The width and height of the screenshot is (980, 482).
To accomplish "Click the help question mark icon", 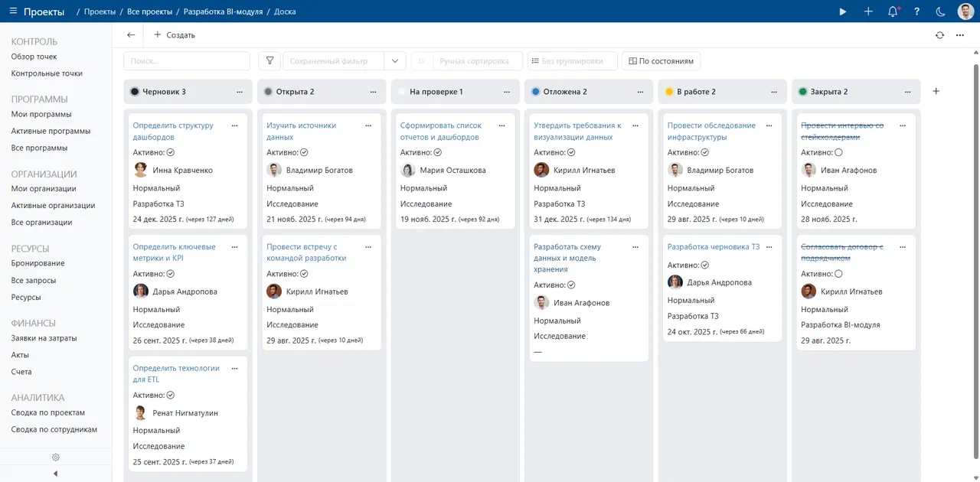I will (916, 11).
